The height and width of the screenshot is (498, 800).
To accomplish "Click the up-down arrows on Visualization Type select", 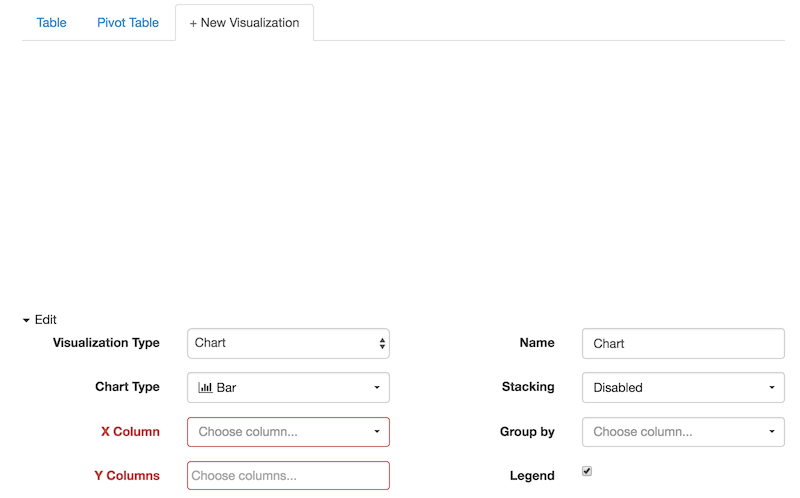I will click(382, 343).
